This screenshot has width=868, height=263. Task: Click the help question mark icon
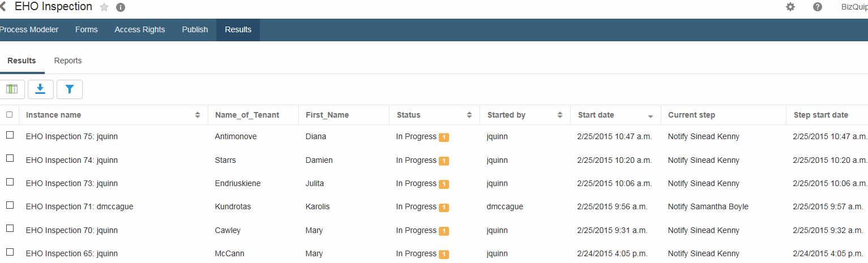tap(817, 7)
